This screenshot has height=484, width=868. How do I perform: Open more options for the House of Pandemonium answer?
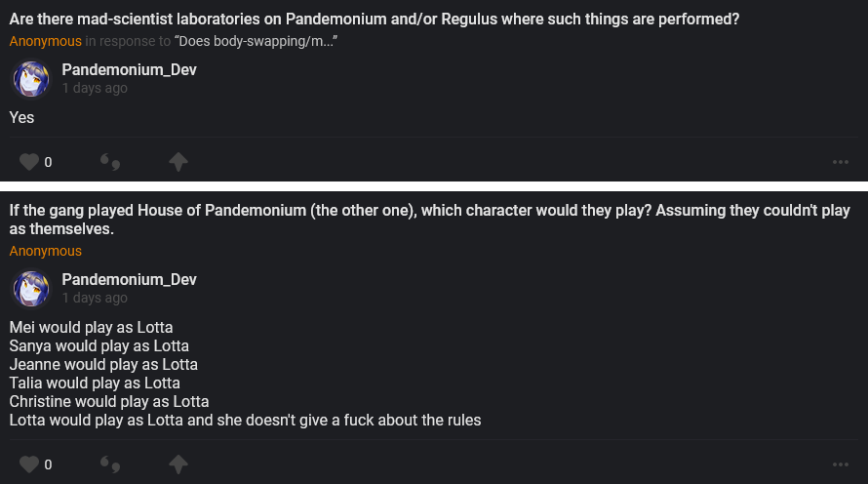click(x=841, y=464)
